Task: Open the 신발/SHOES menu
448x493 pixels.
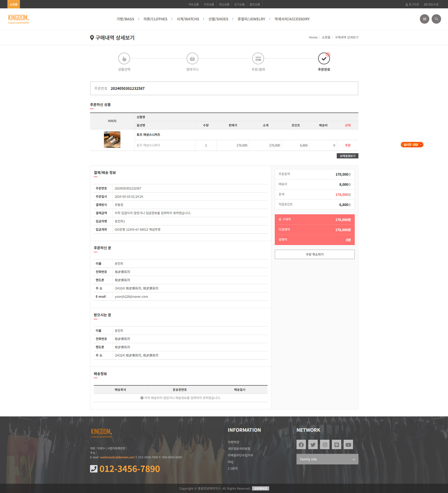Action: [x=218, y=19]
